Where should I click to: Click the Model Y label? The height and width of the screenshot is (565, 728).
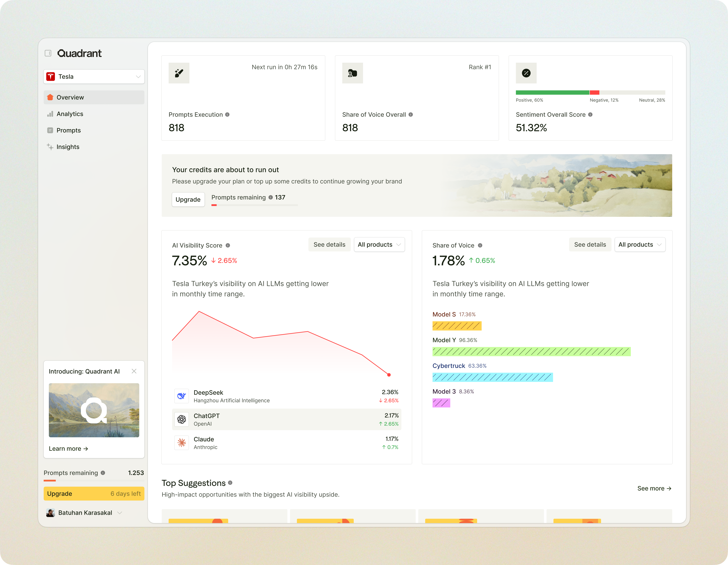pyautogui.click(x=444, y=340)
